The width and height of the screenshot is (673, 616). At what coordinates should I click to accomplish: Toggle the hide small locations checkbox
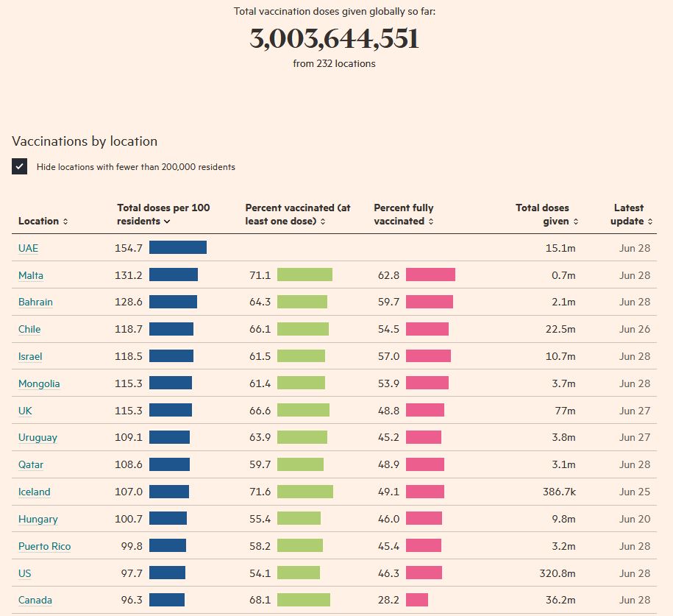[x=20, y=166]
